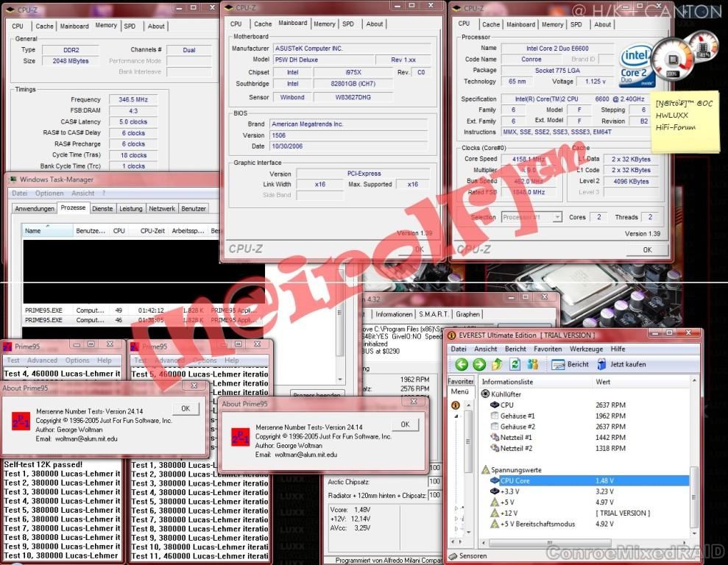Screen dimensions: 728x565
Task: Open Werkzeuge menu in EVEREST
Action: tap(586, 349)
